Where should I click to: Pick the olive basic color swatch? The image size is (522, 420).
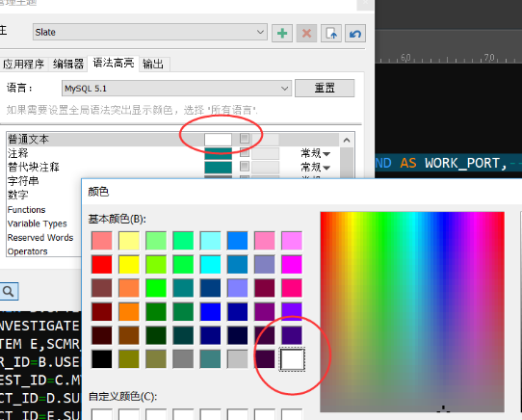tap(129, 359)
